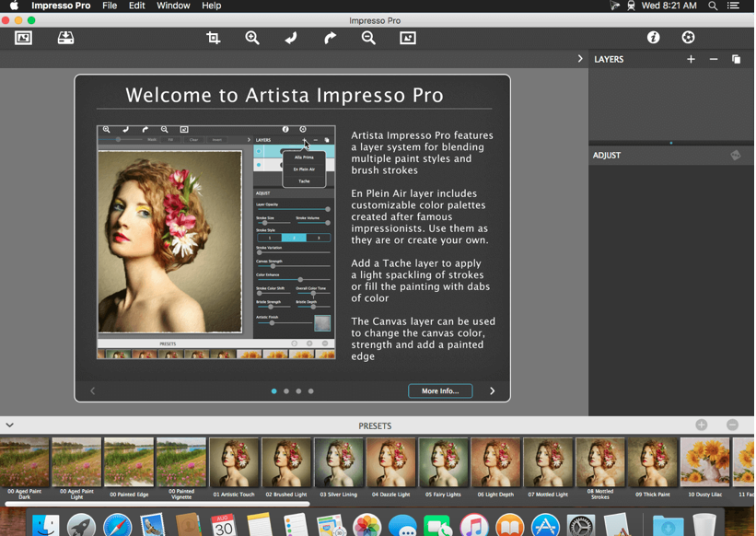Open Finder from the Dock
The width and height of the screenshot is (756, 536).
(x=46, y=525)
